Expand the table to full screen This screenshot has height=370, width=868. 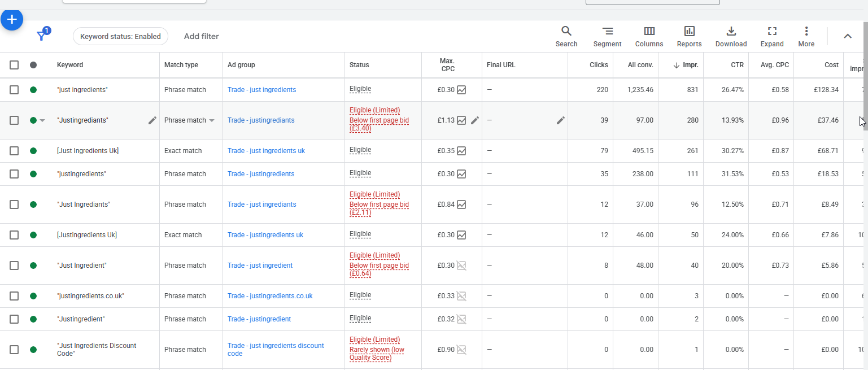click(x=771, y=37)
